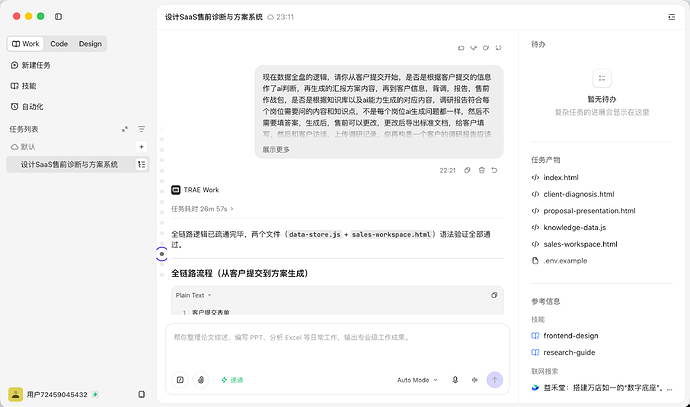Expand the 任务耗时 26m 57s details
Image resolution: width=690 pixels, height=407 pixels.
pyautogui.click(x=202, y=209)
